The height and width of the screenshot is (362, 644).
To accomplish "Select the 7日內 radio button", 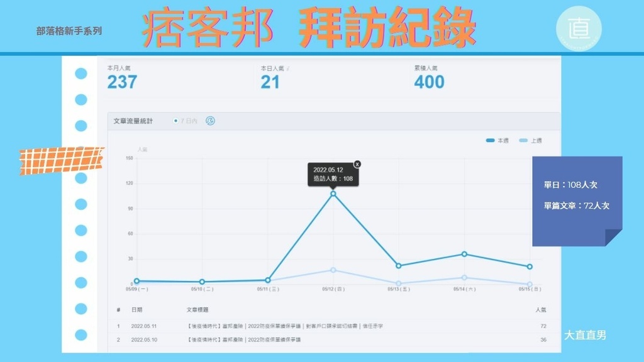I will click(x=175, y=121).
